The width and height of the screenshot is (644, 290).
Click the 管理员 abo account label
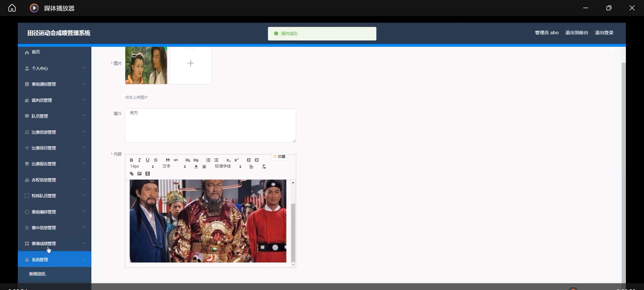click(x=547, y=32)
